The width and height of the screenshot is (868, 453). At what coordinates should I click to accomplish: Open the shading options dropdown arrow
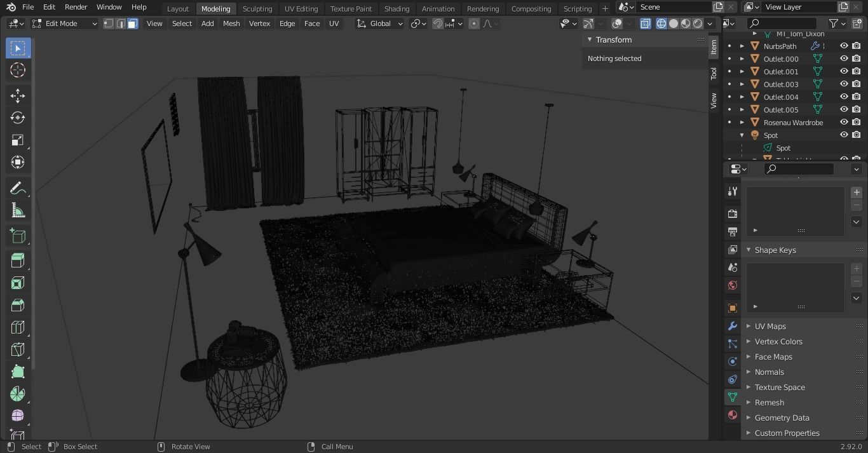pos(710,24)
